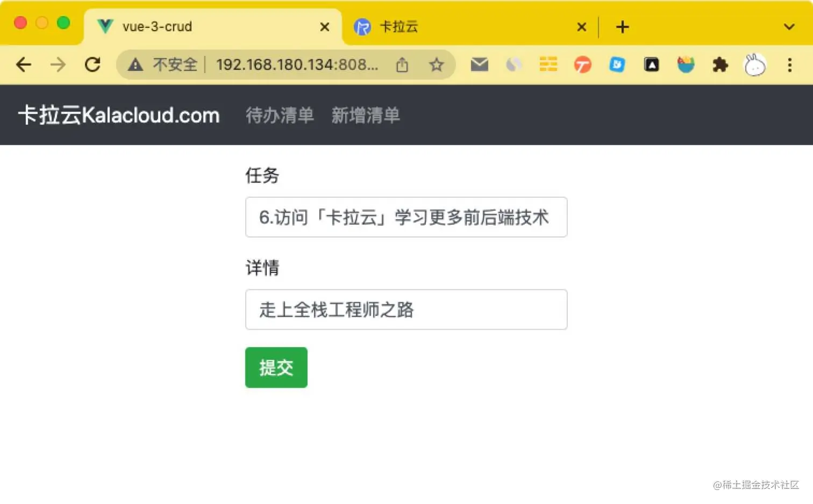
Task: Go back using the browser back arrow
Action: [x=24, y=65]
